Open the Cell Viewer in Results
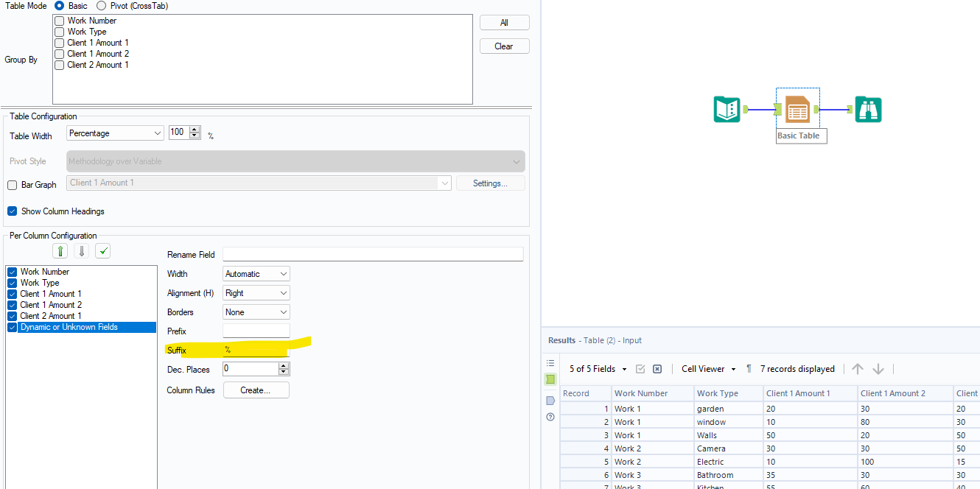Screen dimensions: 980x489 706,368
